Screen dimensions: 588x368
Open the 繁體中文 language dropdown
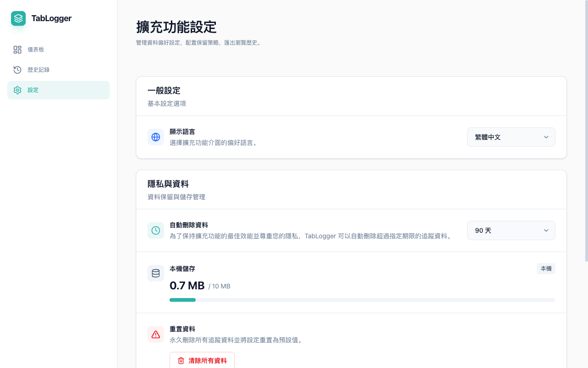click(x=511, y=137)
